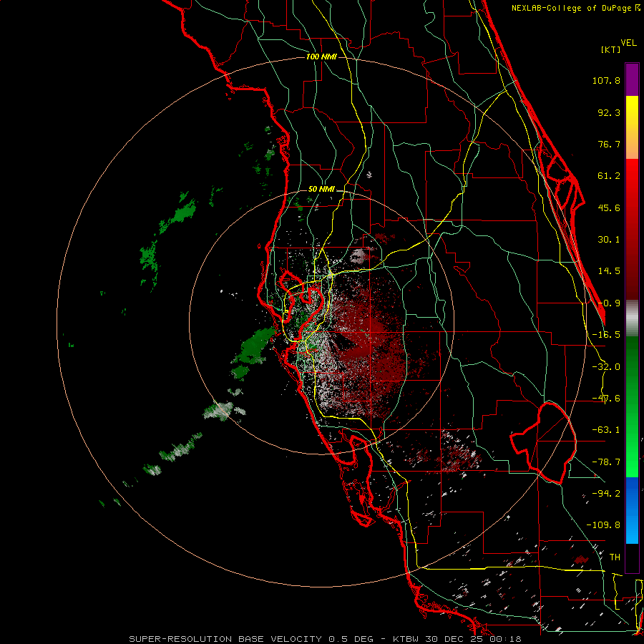Viewport: 644px width, 644px height.
Task: Click the 107.8 velocity scale value
Action: [606, 80]
